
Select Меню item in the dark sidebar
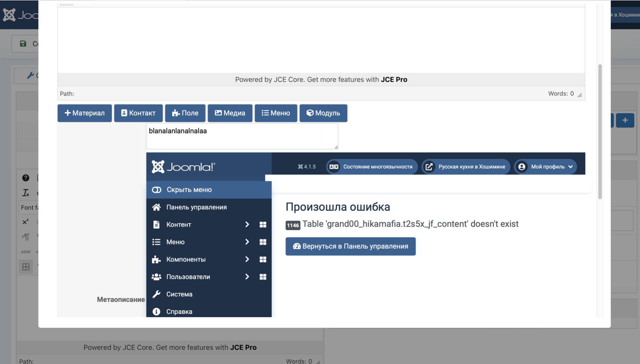(175, 242)
